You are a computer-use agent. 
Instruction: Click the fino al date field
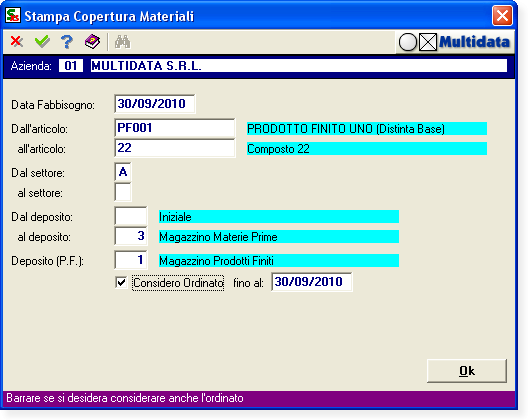[312, 282]
